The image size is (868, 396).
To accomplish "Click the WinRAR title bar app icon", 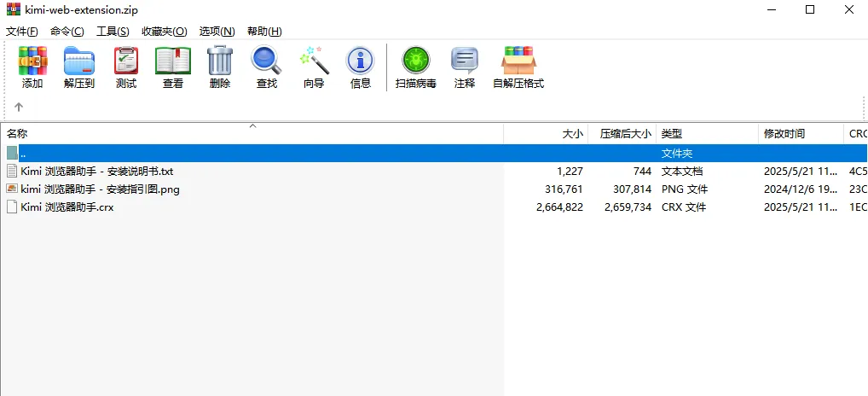I will 14,9.
